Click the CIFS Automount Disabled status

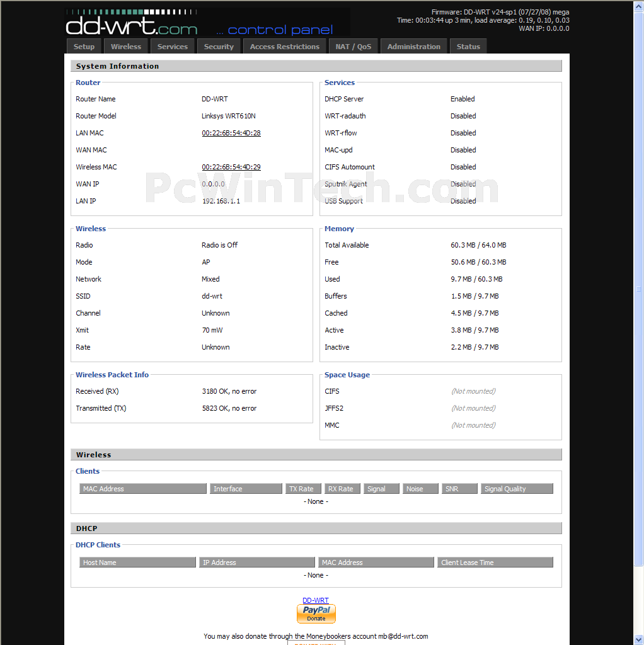[463, 167]
